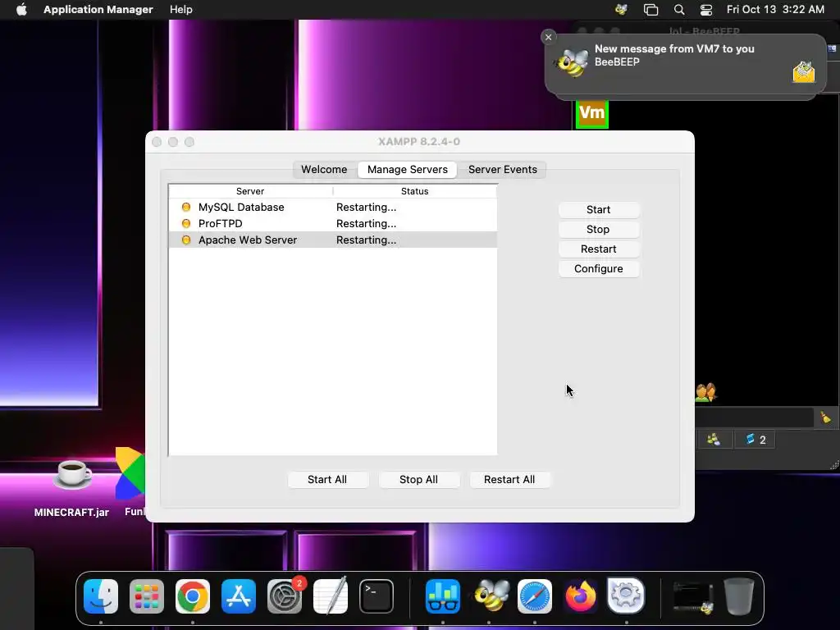Open App Store from the Dock
This screenshot has height=630, width=840.
[x=239, y=596]
